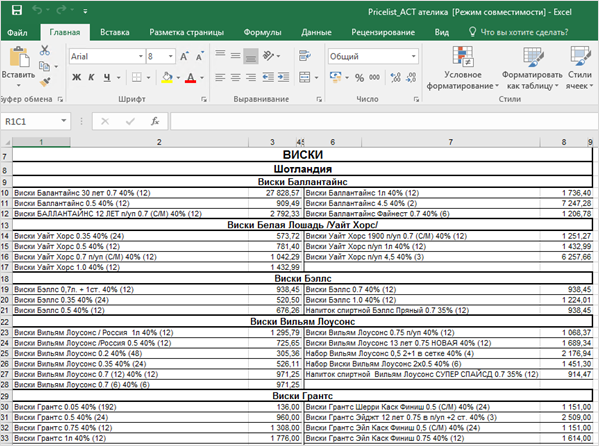Image resolution: width=599 pixels, height=446 pixels.
Task: Click the Insert Function fx icon
Action: pos(155,122)
